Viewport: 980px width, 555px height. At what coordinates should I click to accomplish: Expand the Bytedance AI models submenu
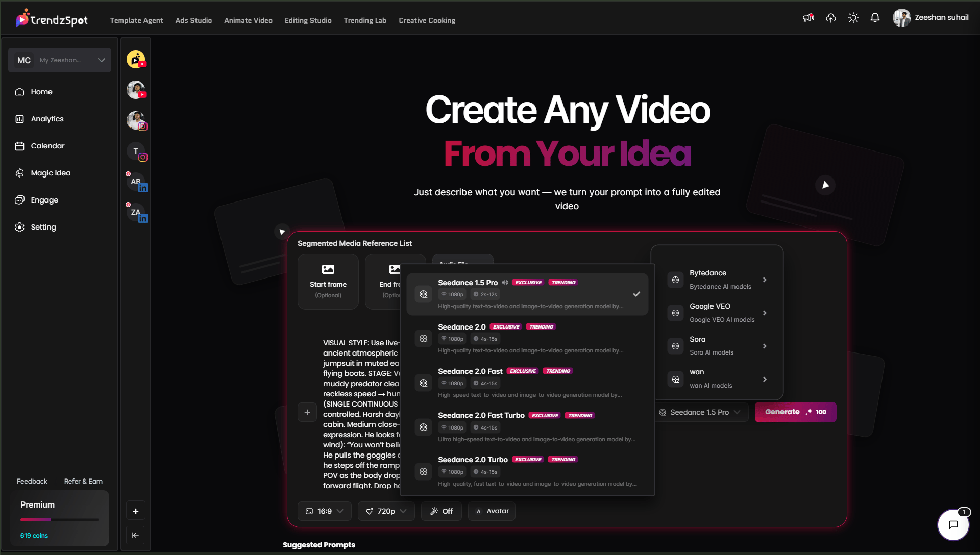pos(717,280)
